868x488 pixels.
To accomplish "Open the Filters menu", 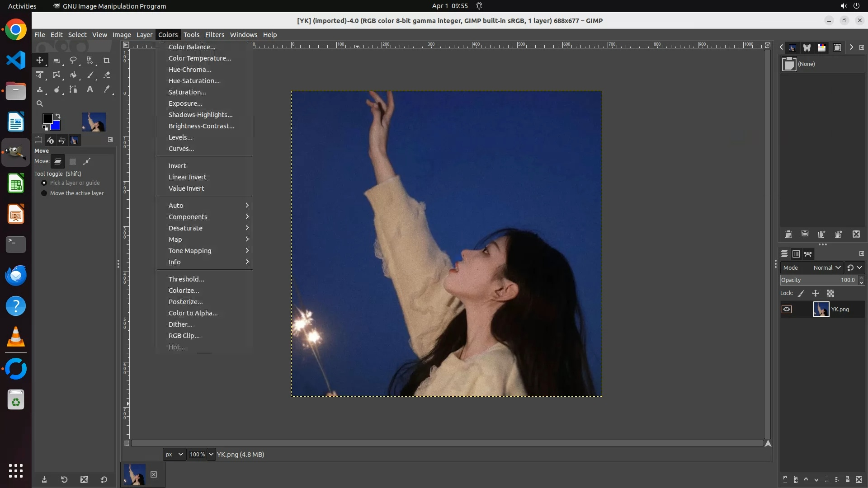I will point(214,35).
